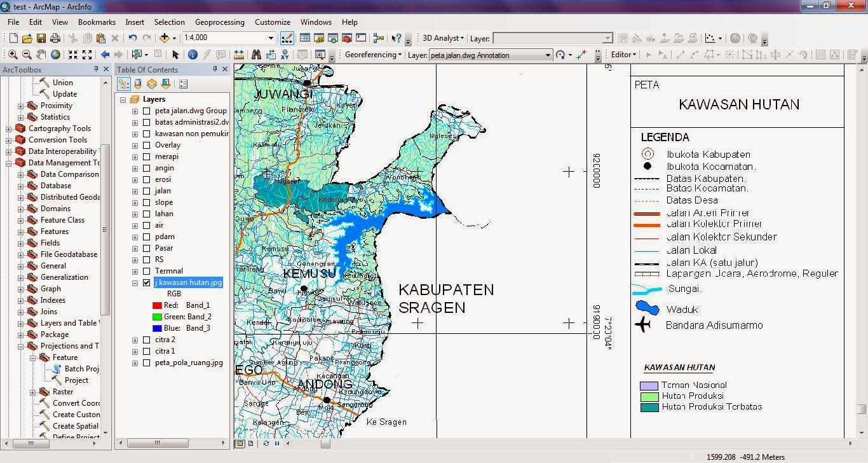Click the Go To XY tool

pos(285,53)
